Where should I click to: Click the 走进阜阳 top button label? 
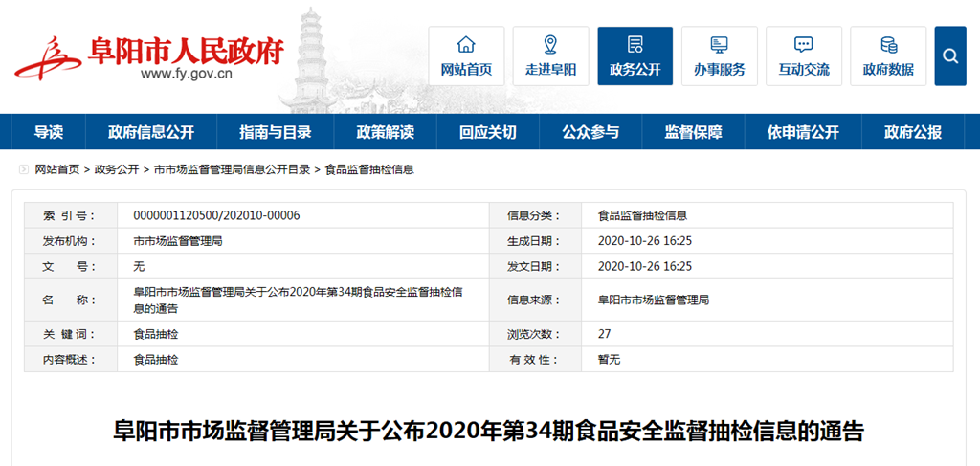click(550, 70)
